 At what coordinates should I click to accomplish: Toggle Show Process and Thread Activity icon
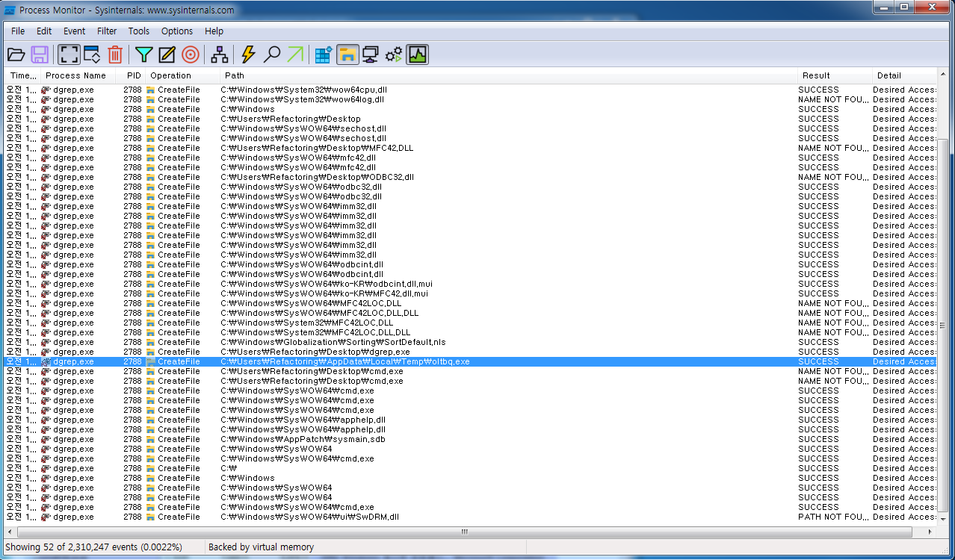[x=394, y=55]
